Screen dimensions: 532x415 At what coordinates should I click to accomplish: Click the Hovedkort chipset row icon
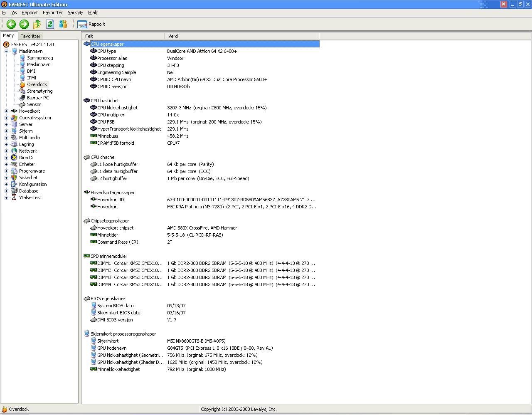pos(94,228)
